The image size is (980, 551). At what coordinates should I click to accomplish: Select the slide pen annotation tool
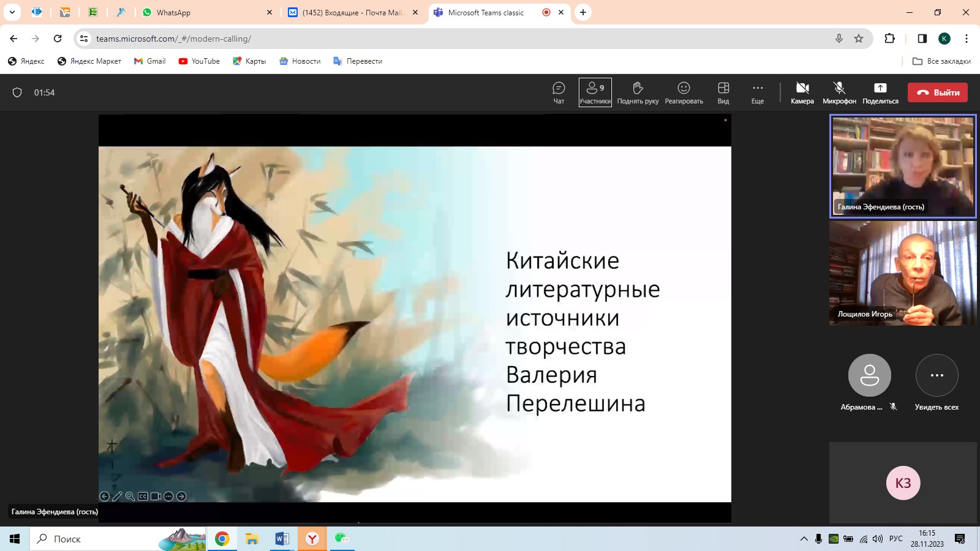click(x=118, y=497)
